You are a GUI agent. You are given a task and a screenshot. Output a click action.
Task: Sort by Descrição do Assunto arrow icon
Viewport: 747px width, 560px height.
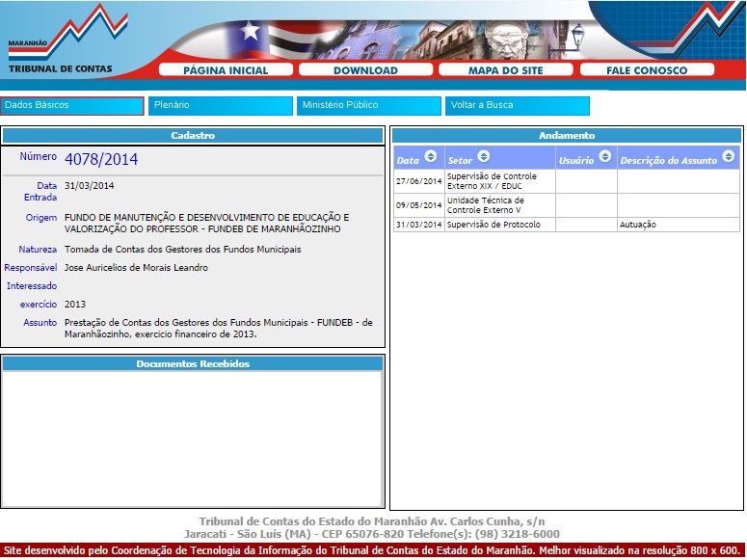point(728,156)
